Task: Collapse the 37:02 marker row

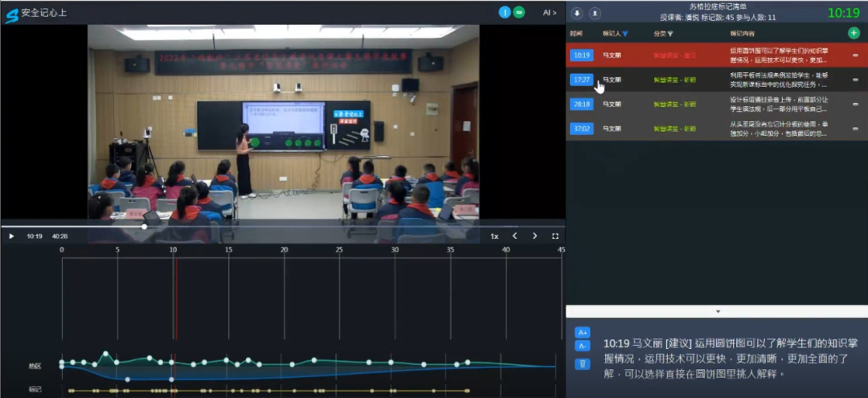Action: (855, 129)
